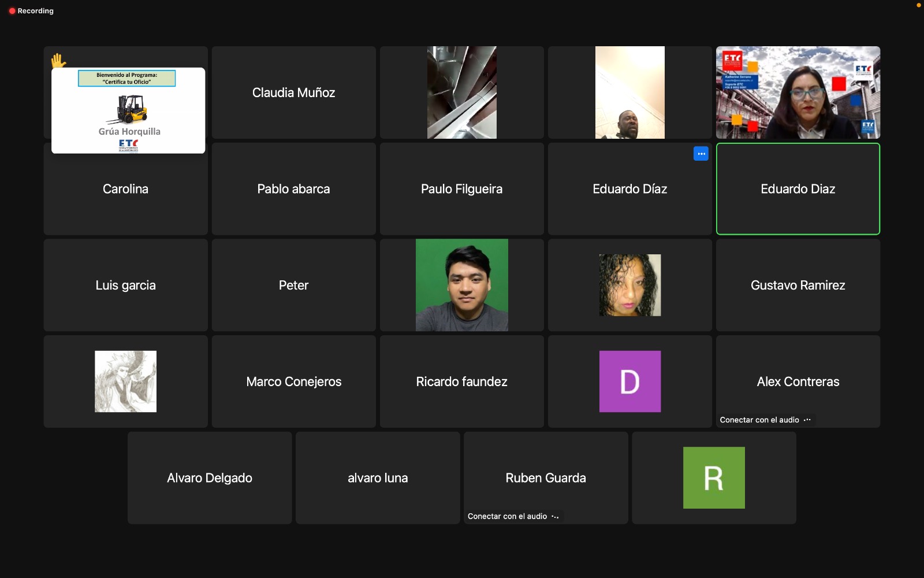Click the Grúa Horquilla presentation thumbnail
This screenshot has width=924, height=578.
pyautogui.click(x=128, y=111)
